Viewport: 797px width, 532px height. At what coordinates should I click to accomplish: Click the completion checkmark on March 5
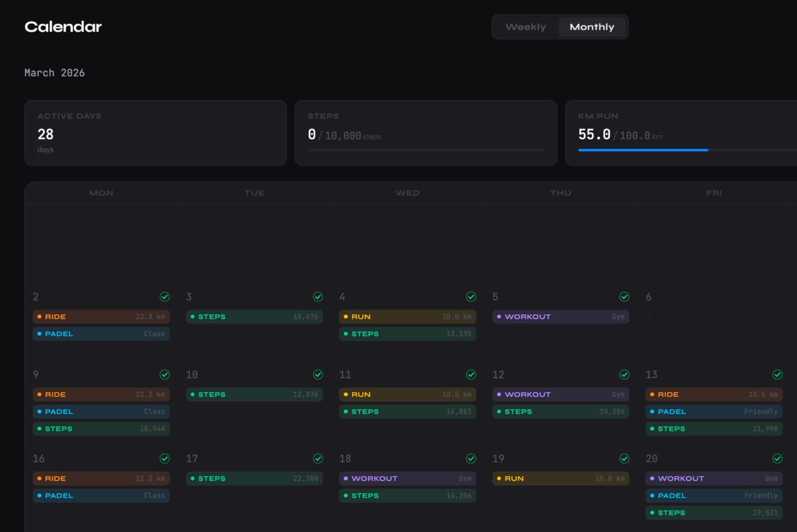coord(624,297)
